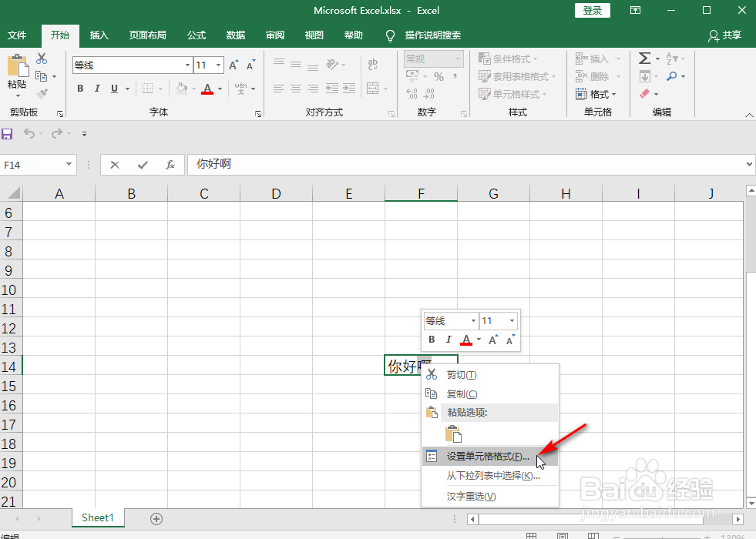The width and height of the screenshot is (756, 539).
Task: Click the Sort and Filter icon
Action: point(672,59)
